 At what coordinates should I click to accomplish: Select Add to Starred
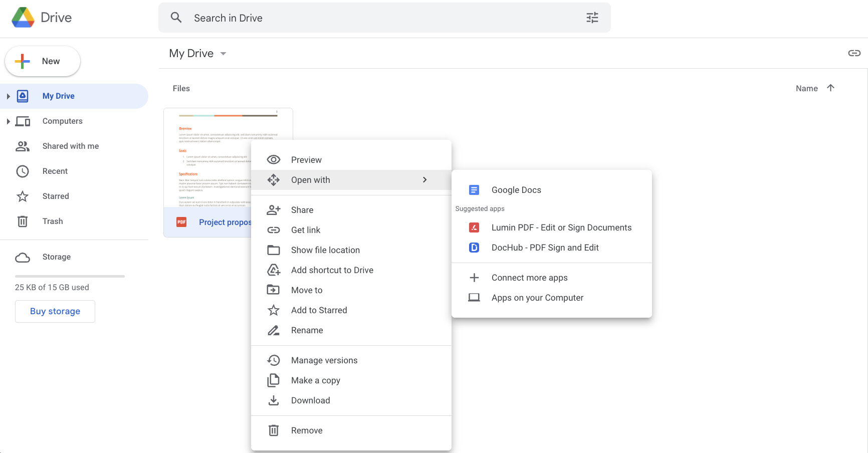(x=351, y=310)
